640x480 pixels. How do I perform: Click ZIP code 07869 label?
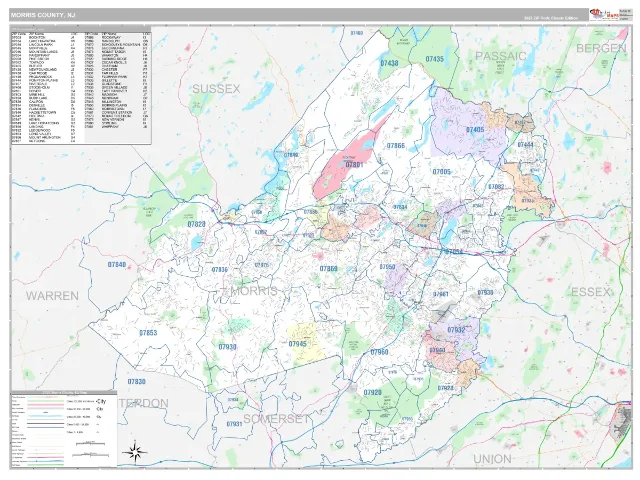(x=329, y=269)
